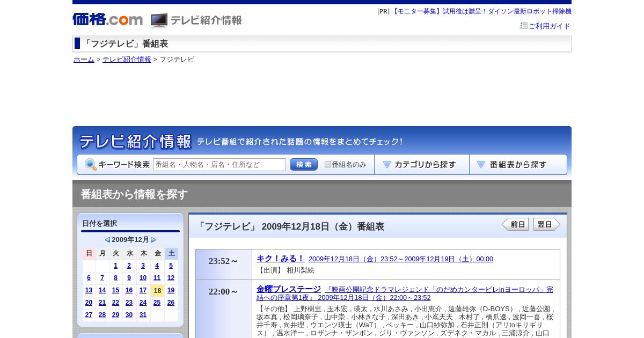
Task: Select December 6 in calendar
Action: tap(89, 278)
